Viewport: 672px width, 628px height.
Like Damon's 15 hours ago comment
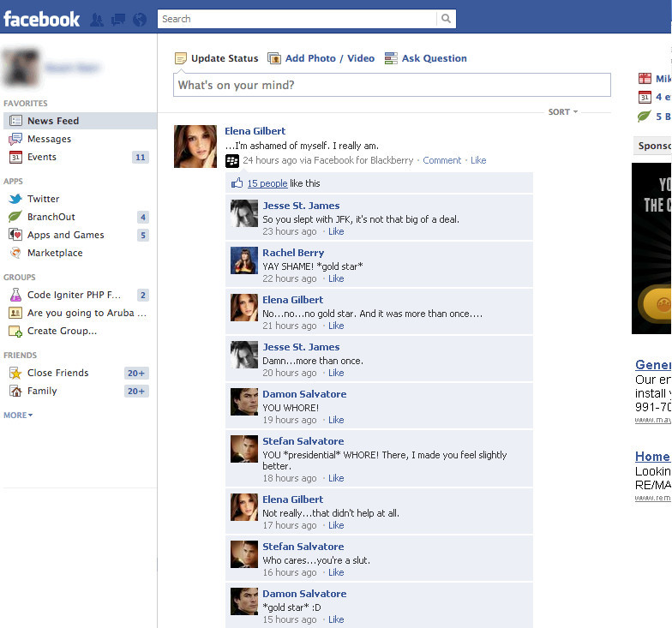(336, 619)
